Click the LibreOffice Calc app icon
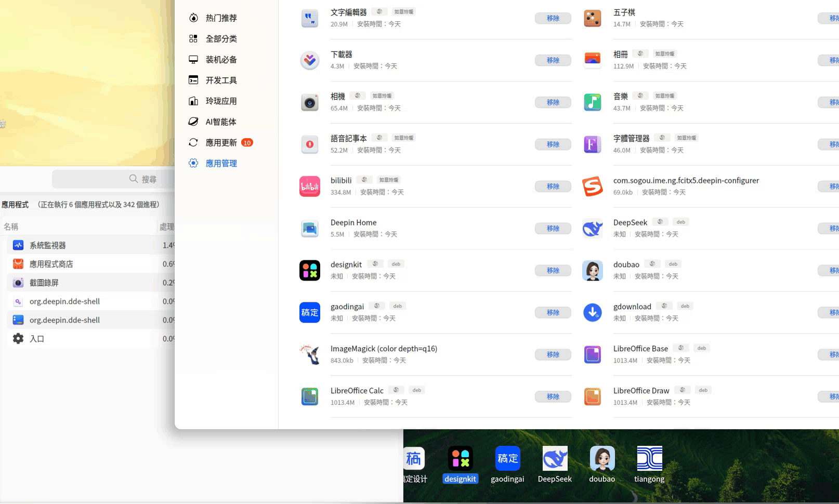This screenshot has height=504, width=839. 310,396
